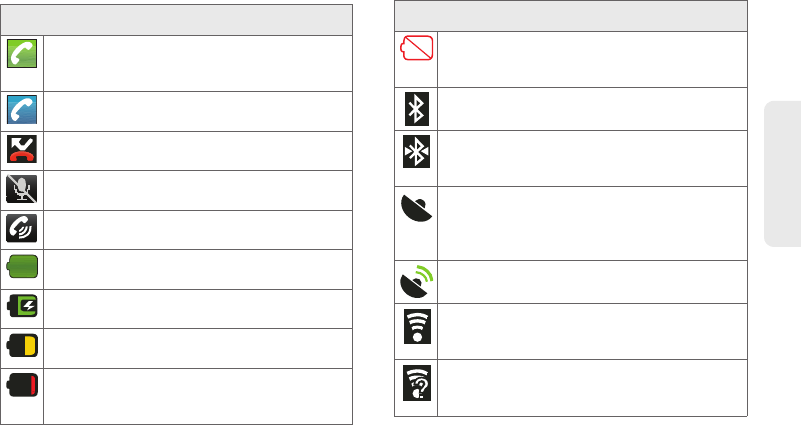Click the full green battery icon
Viewport: 801px width, 425px height.
pos(22,268)
